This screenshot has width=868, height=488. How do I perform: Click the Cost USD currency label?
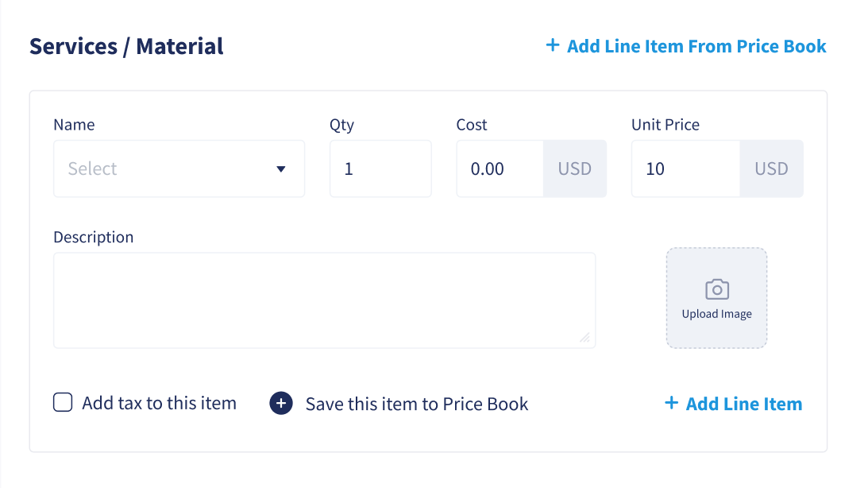click(575, 168)
